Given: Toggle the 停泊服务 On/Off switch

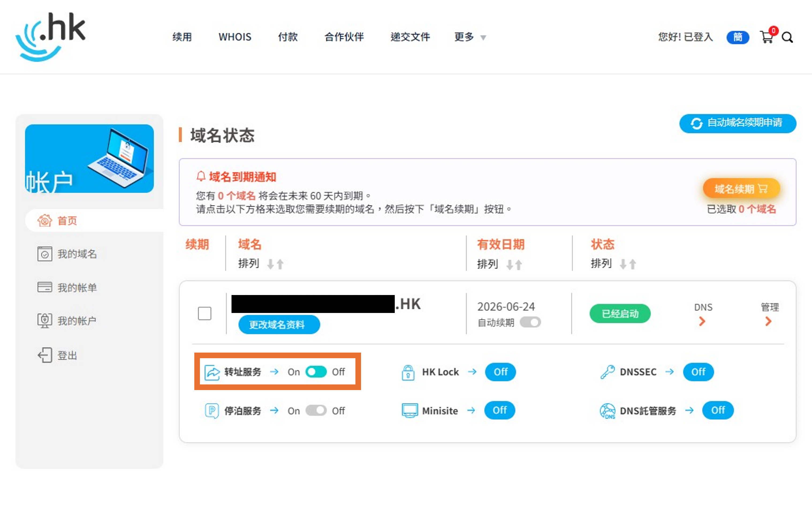Looking at the screenshot, I should point(316,410).
